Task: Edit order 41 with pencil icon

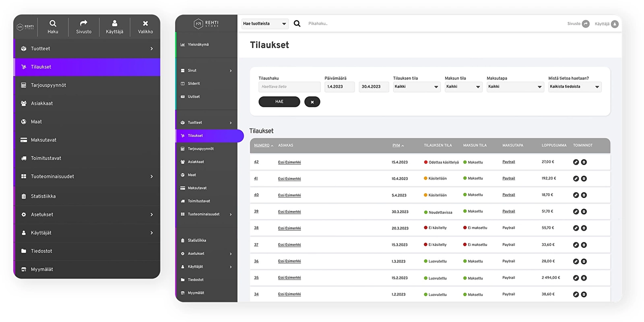Action: tap(576, 179)
